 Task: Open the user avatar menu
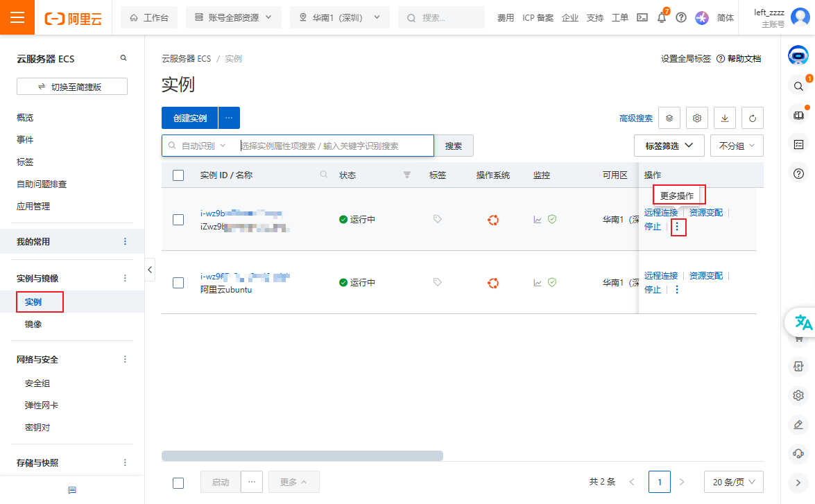click(x=800, y=17)
